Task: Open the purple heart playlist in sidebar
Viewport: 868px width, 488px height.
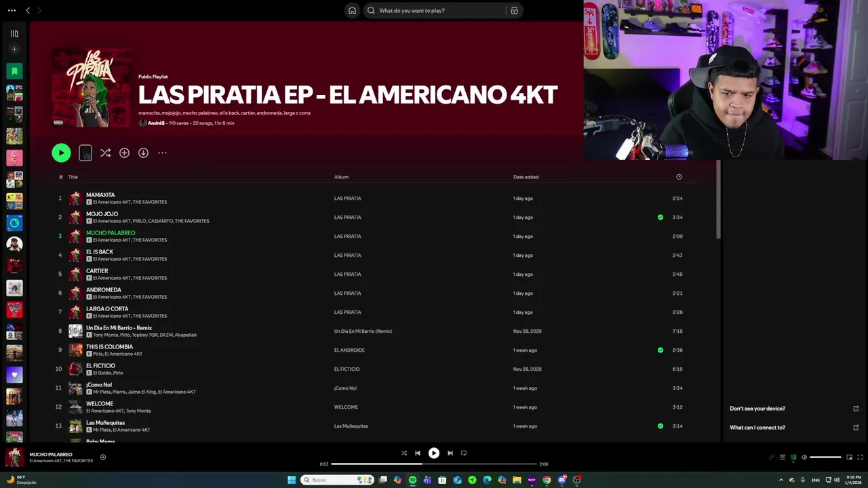Action: click(x=14, y=374)
